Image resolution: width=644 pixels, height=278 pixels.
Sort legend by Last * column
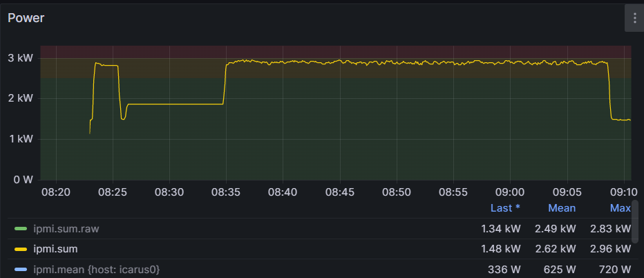click(x=505, y=208)
